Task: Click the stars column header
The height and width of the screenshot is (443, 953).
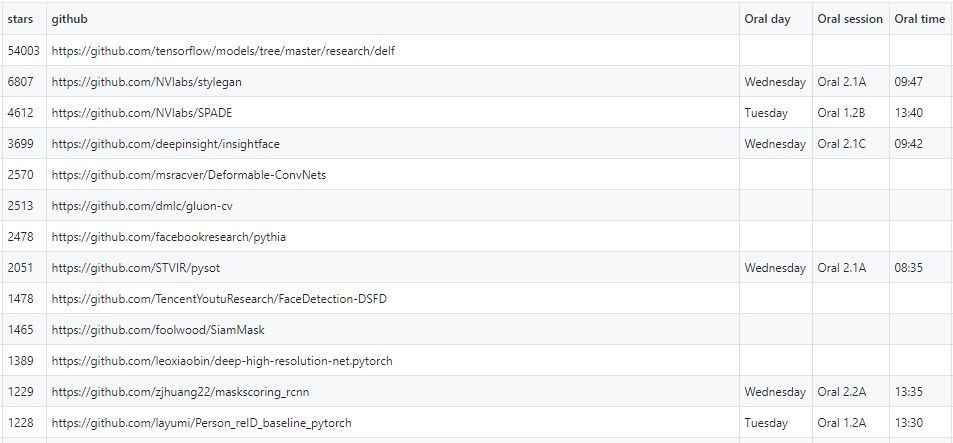Action: [x=20, y=19]
